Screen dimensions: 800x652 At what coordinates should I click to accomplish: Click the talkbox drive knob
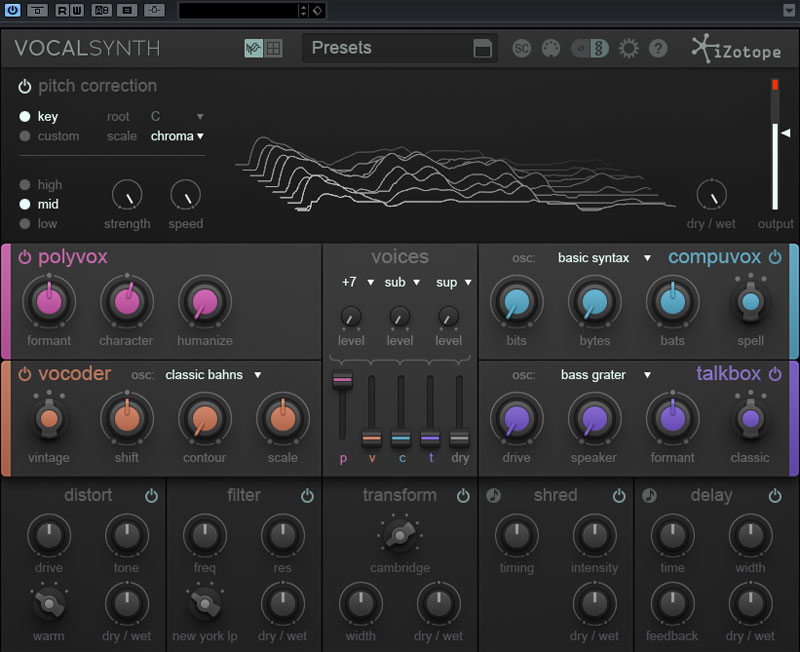click(517, 419)
